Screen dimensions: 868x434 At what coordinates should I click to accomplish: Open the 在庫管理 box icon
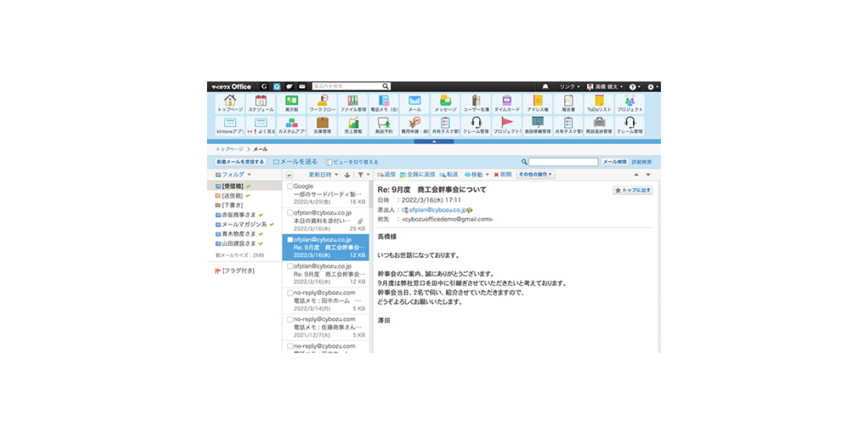(x=322, y=126)
